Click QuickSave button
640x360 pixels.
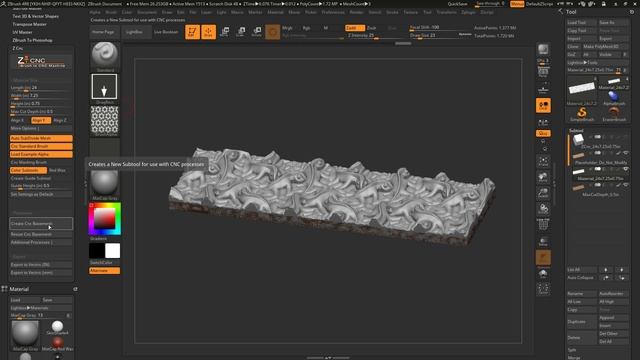click(457, 4)
